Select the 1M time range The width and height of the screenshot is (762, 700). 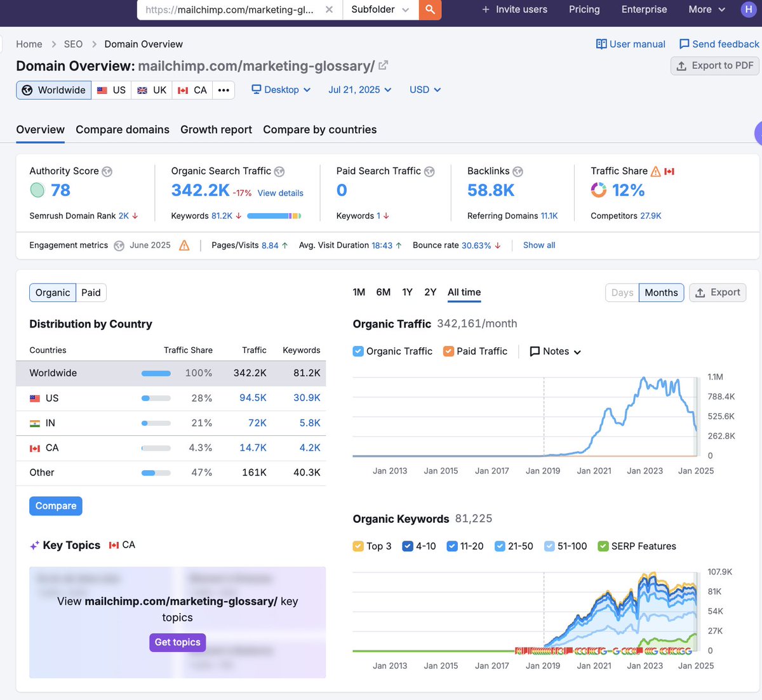click(359, 292)
